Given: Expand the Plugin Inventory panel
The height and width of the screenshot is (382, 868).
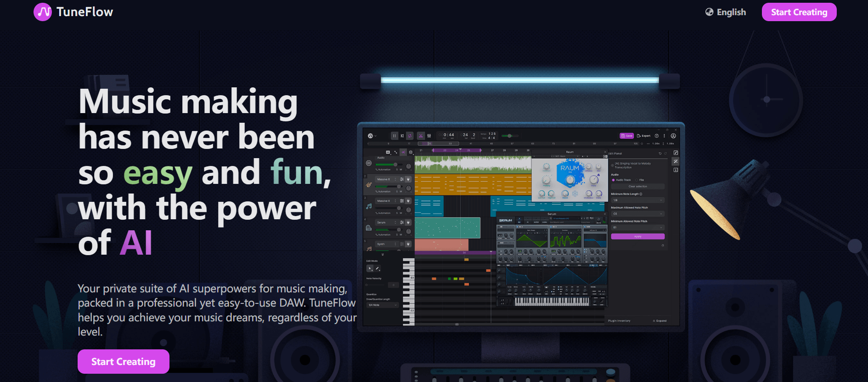Looking at the screenshot, I should pyautogui.click(x=659, y=321).
